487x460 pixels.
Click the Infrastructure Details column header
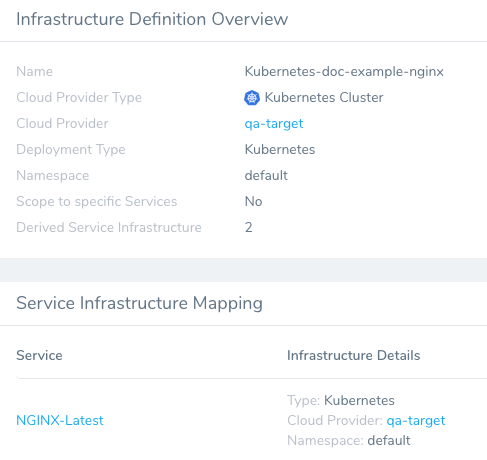click(x=353, y=355)
